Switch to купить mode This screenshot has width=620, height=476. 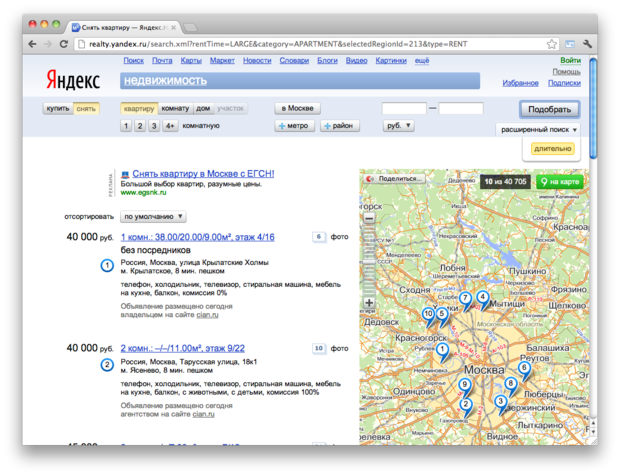point(58,108)
